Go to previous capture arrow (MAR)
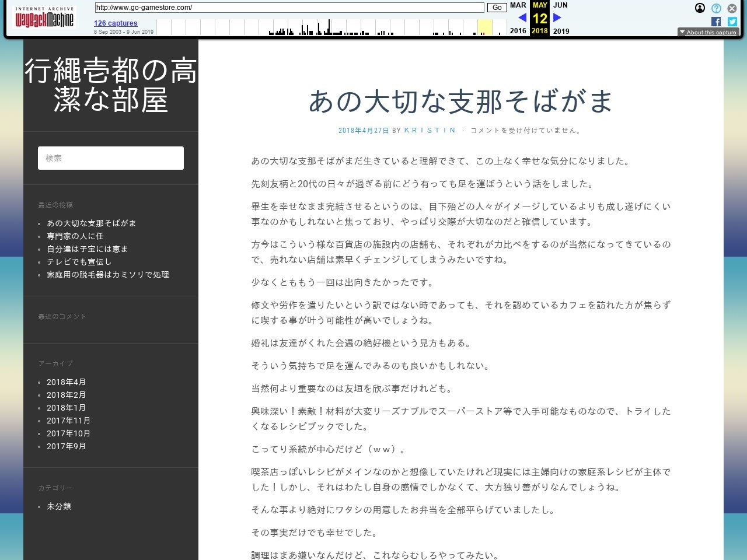The height and width of the screenshot is (560, 747). pos(522,17)
